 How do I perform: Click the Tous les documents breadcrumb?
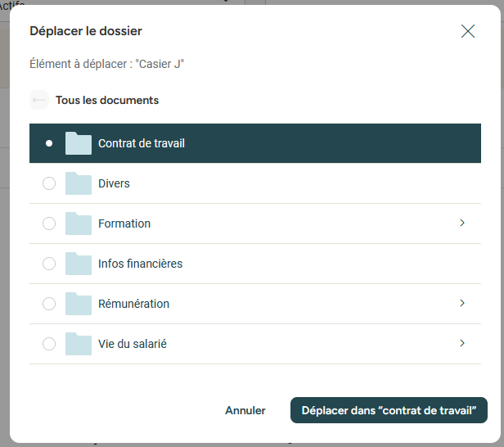pos(107,101)
